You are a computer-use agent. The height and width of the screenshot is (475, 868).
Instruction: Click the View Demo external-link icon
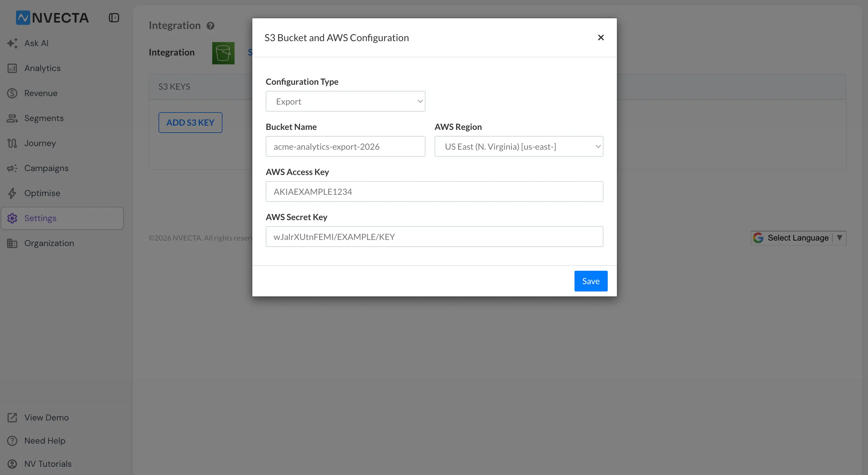(x=12, y=417)
